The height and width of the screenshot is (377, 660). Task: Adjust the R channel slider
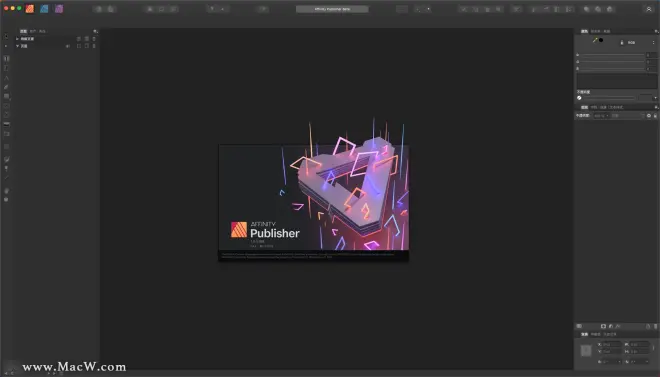[x=613, y=55]
